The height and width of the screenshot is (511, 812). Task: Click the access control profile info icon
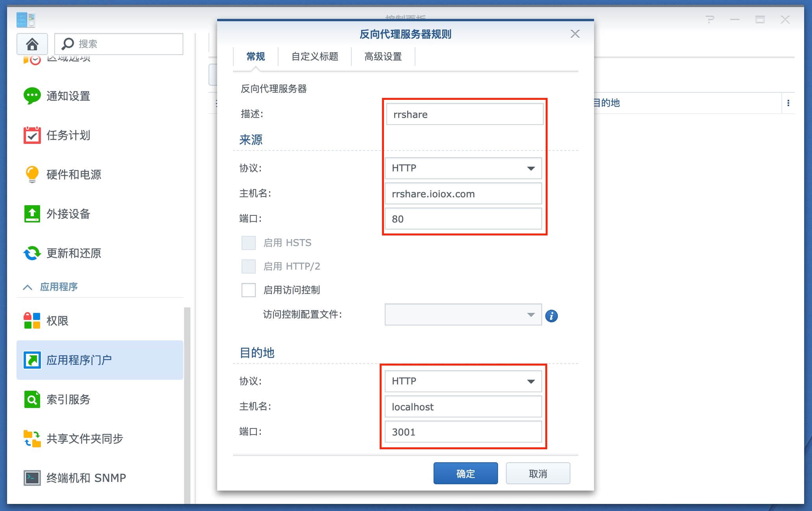click(x=551, y=316)
